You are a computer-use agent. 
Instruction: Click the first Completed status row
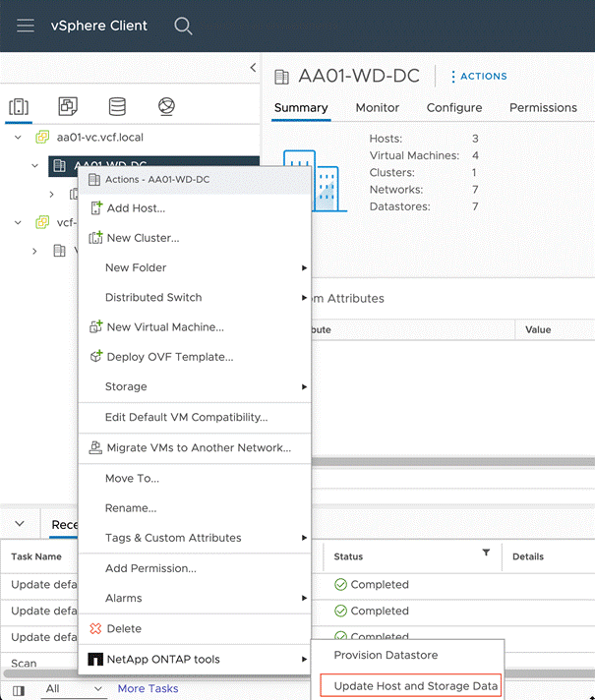point(371,584)
